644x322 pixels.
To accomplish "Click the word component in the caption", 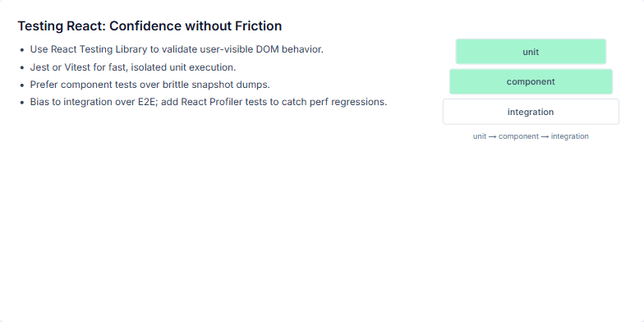I will tap(518, 136).
